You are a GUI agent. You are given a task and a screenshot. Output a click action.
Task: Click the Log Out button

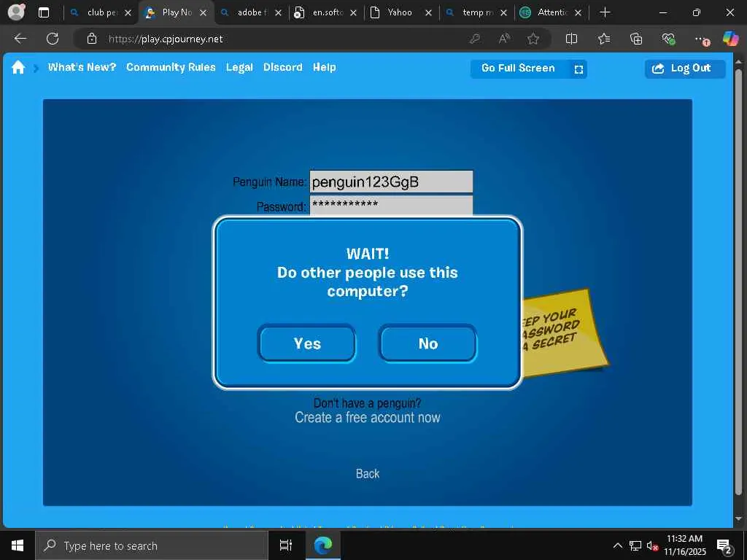[x=685, y=69]
